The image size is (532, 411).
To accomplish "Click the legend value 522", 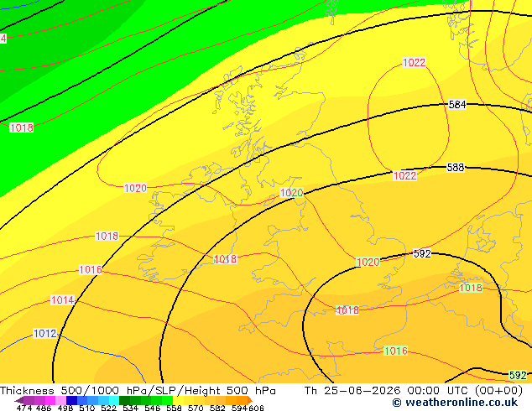I will [x=108, y=408].
